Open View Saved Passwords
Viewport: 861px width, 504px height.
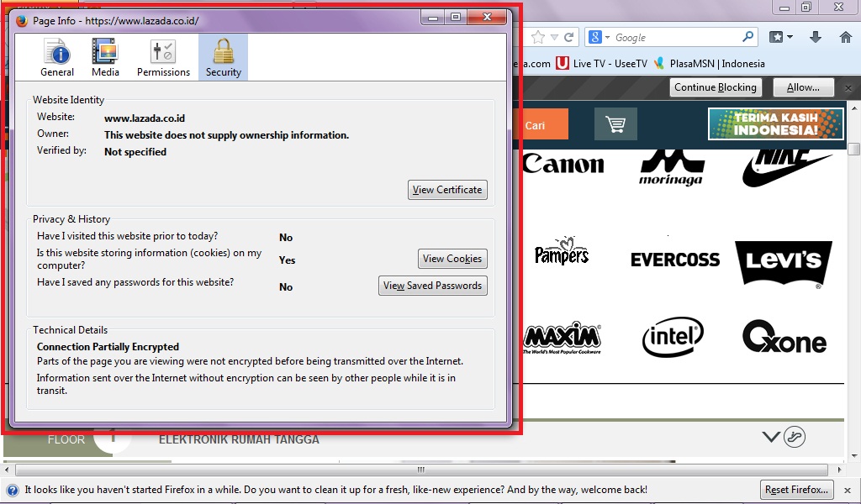[433, 286]
